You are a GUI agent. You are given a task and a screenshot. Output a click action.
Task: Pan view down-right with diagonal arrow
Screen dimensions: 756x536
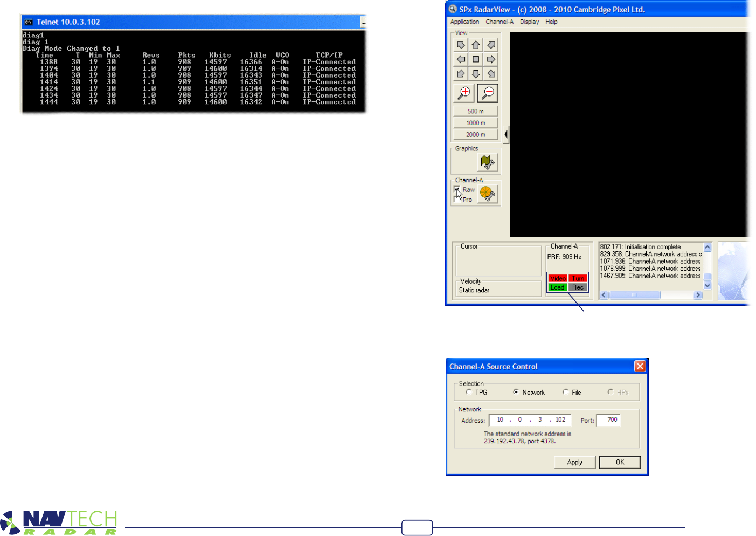491,74
